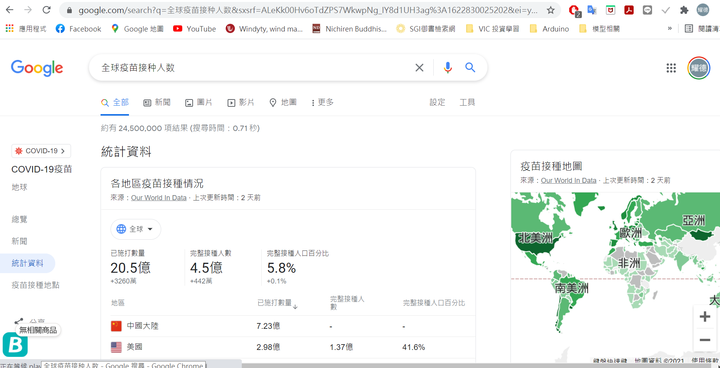Open the checkmark extension icon
The width and height of the screenshot is (720, 368).
(665, 10)
